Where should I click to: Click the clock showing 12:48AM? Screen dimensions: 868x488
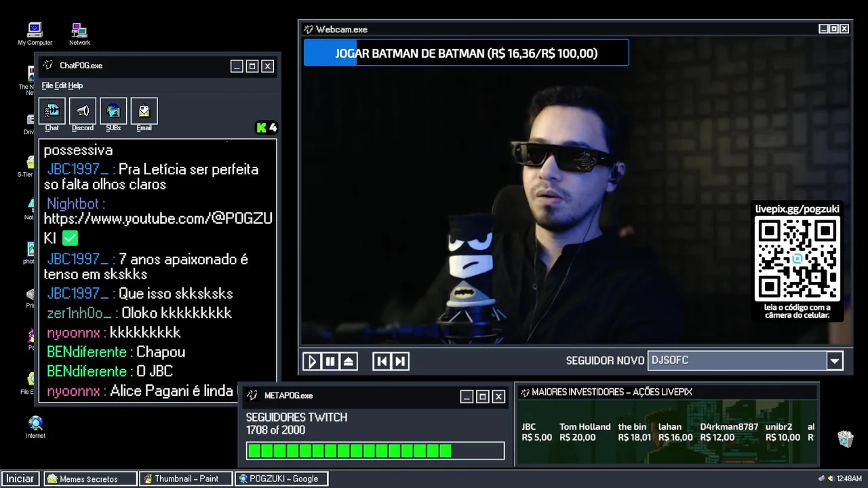[x=849, y=479]
